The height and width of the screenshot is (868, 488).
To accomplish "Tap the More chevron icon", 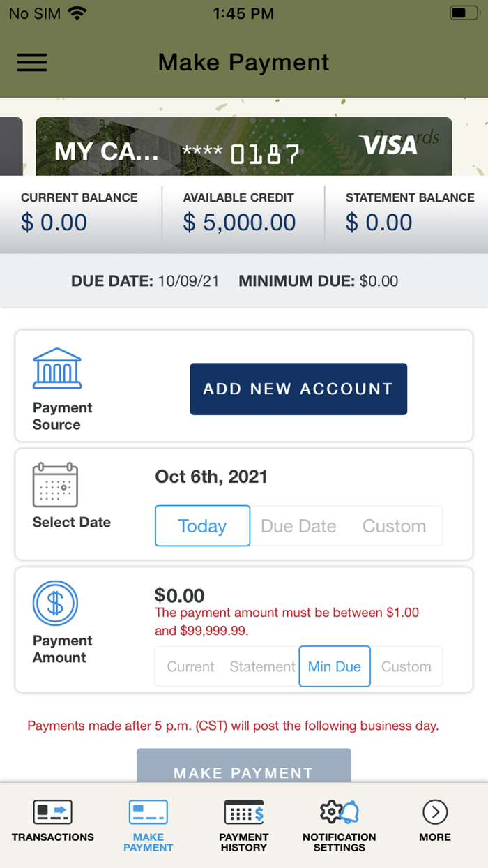I will (x=434, y=811).
